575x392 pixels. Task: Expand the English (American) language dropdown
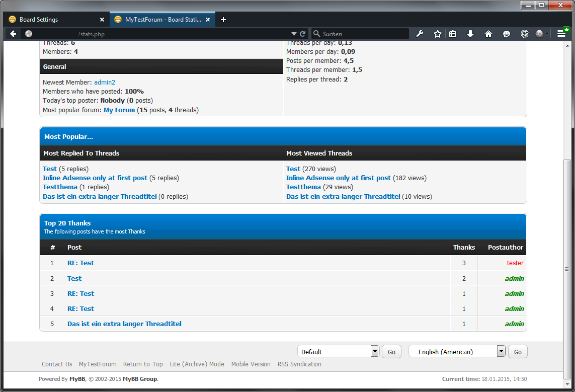(x=501, y=351)
